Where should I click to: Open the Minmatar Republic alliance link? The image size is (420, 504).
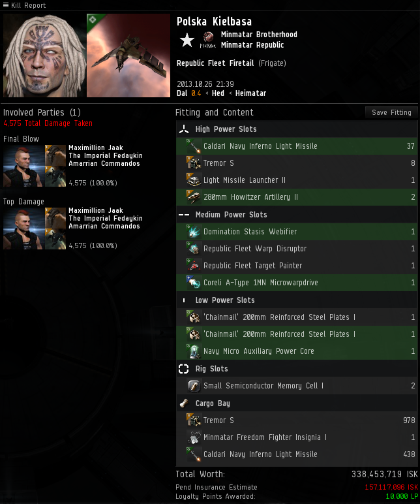tap(252, 45)
